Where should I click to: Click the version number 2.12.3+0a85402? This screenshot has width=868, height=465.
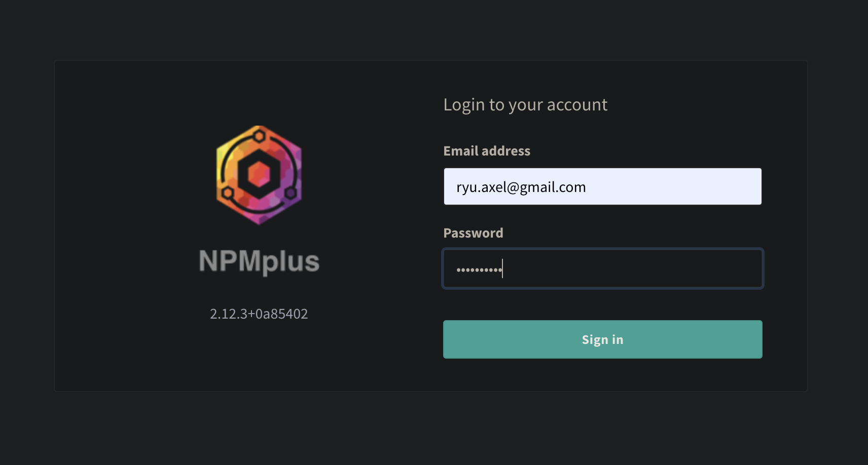point(259,314)
